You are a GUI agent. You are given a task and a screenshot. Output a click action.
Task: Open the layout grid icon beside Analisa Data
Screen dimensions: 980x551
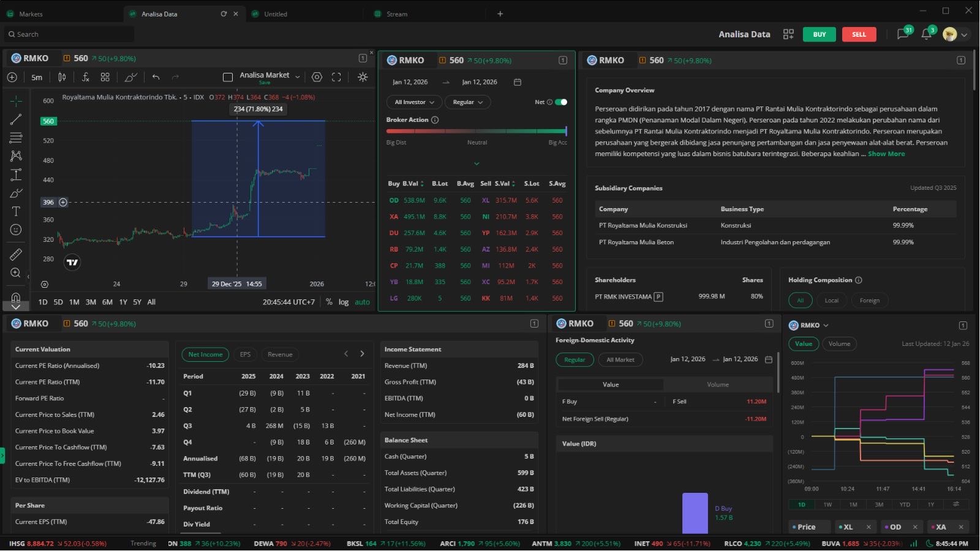click(x=788, y=34)
